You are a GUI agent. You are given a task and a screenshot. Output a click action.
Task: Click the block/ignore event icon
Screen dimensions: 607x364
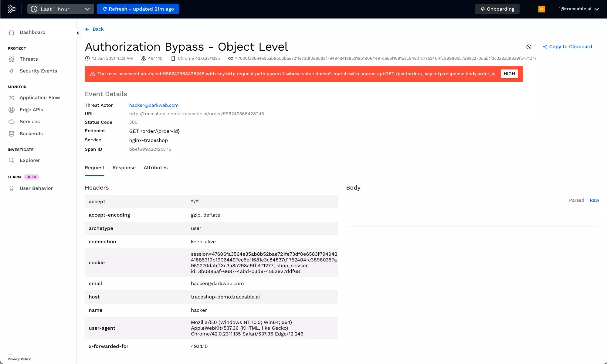point(529,47)
